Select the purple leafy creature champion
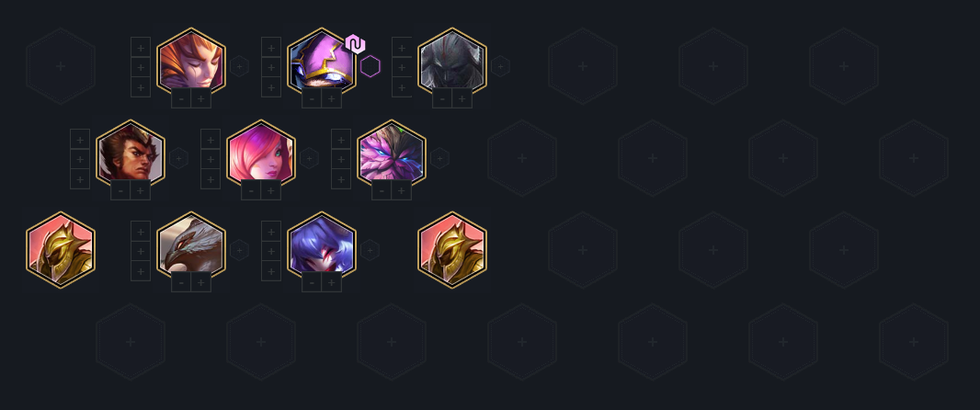Image resolution: width=980 pixels, height=410 pixels. 392,154
